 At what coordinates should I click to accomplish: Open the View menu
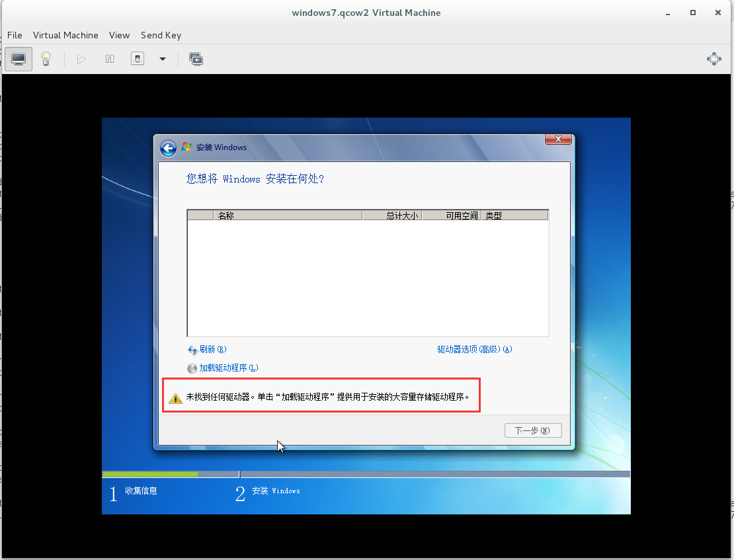click(120, 35)
